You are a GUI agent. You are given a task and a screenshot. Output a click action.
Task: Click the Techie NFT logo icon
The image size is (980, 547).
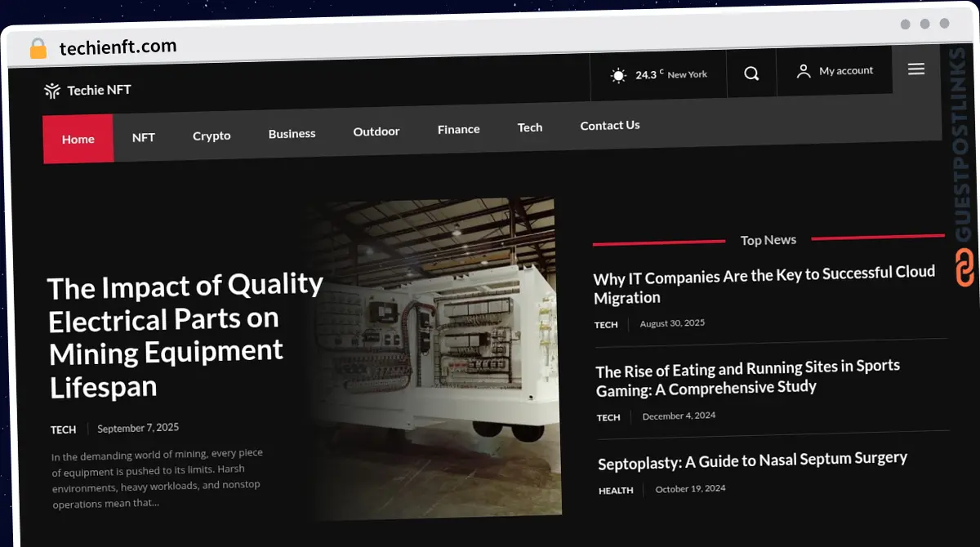(52, 91)
